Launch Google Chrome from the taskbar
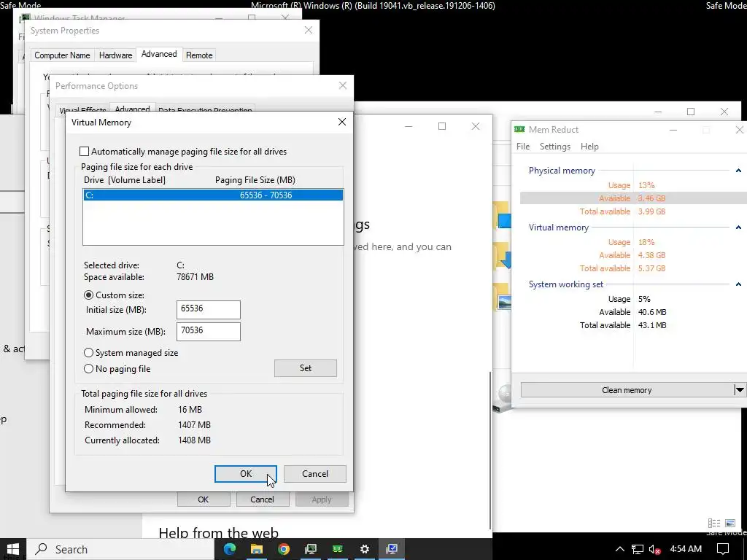 pyautogui.click(x=284, y=549)
